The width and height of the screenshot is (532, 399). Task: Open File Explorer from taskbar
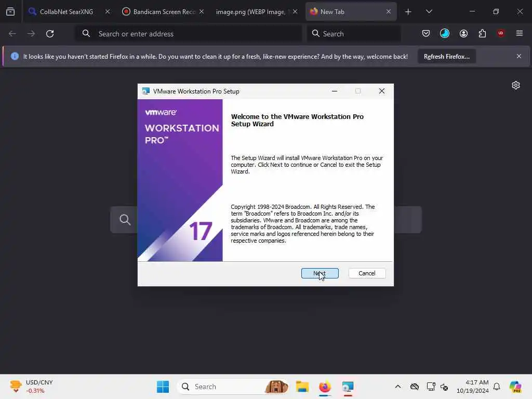(302, 387)
